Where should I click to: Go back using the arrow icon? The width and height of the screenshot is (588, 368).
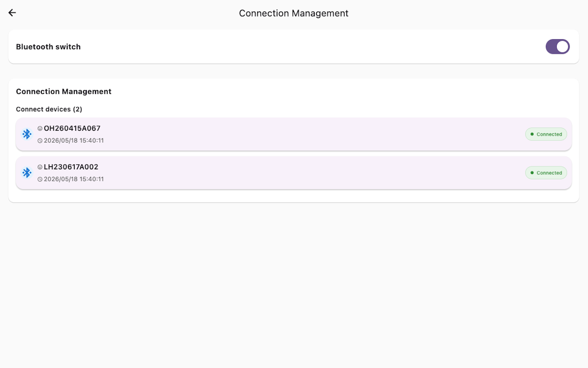pos(12,13)
